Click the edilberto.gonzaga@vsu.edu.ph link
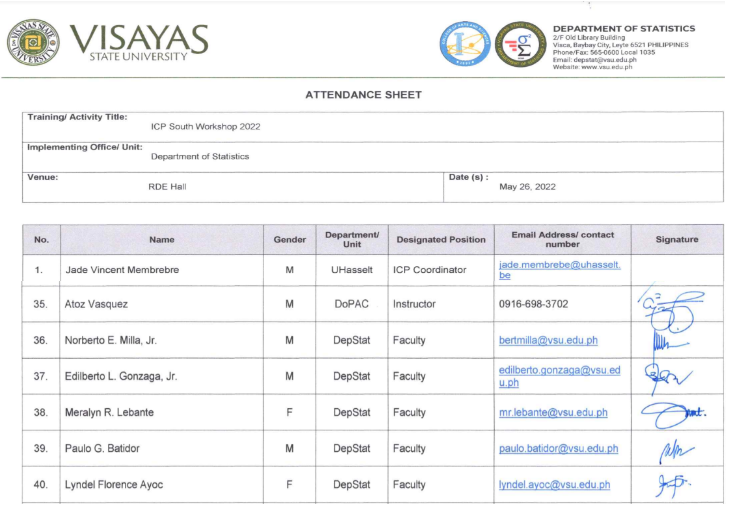This screenshot has width=732, height=508. click(559, 376)
